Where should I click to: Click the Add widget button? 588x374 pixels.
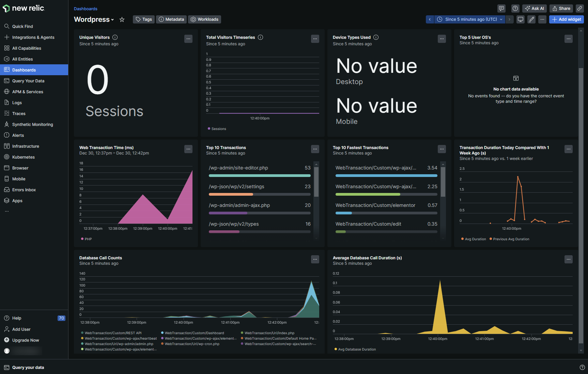[x=566, y=19]
